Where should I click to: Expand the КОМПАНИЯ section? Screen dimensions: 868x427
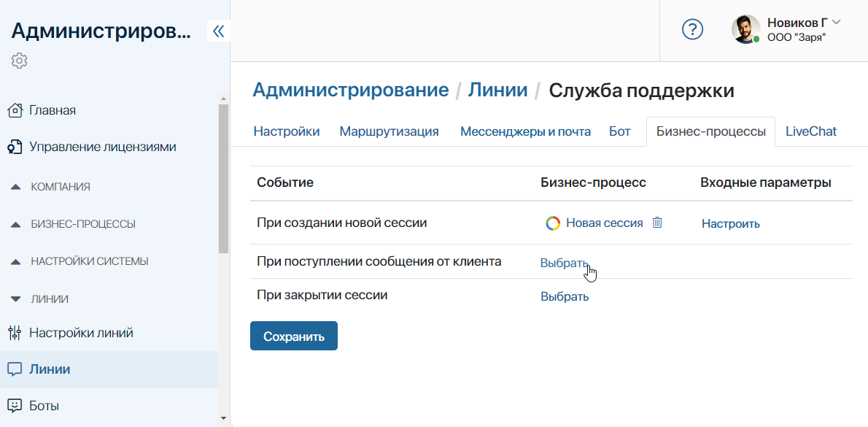pos(17,187)
